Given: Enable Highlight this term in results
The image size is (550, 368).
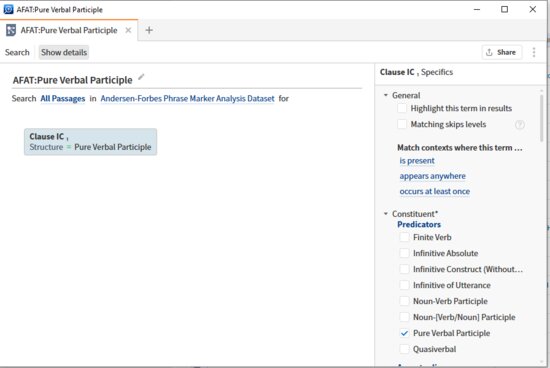Looking at the screenshot, I should [402, 108].
